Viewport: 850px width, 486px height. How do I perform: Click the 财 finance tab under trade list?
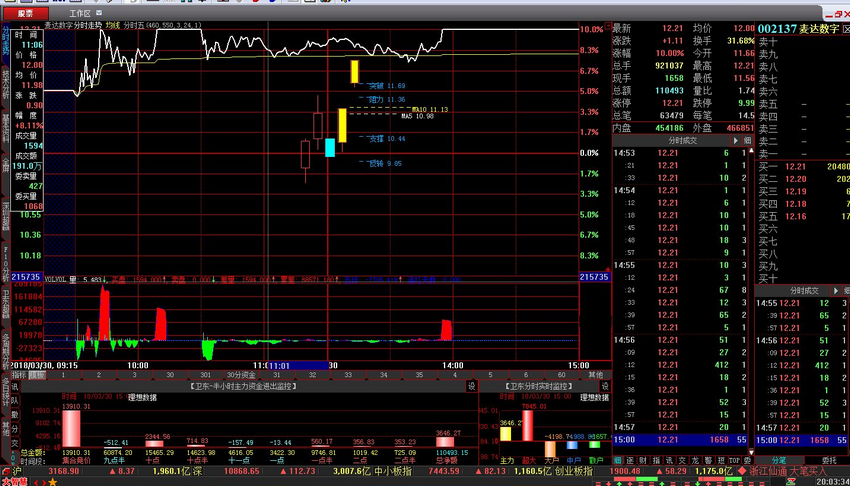pos(643,460)
